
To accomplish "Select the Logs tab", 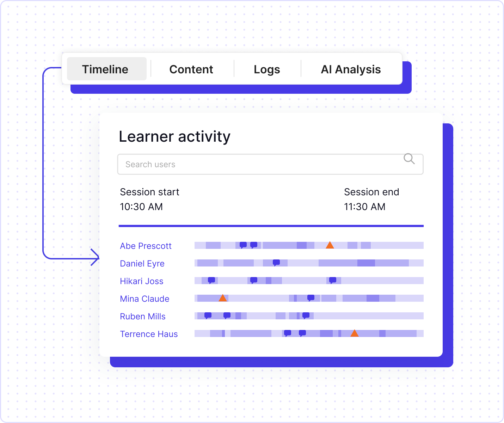I will (x=267, y=69).
